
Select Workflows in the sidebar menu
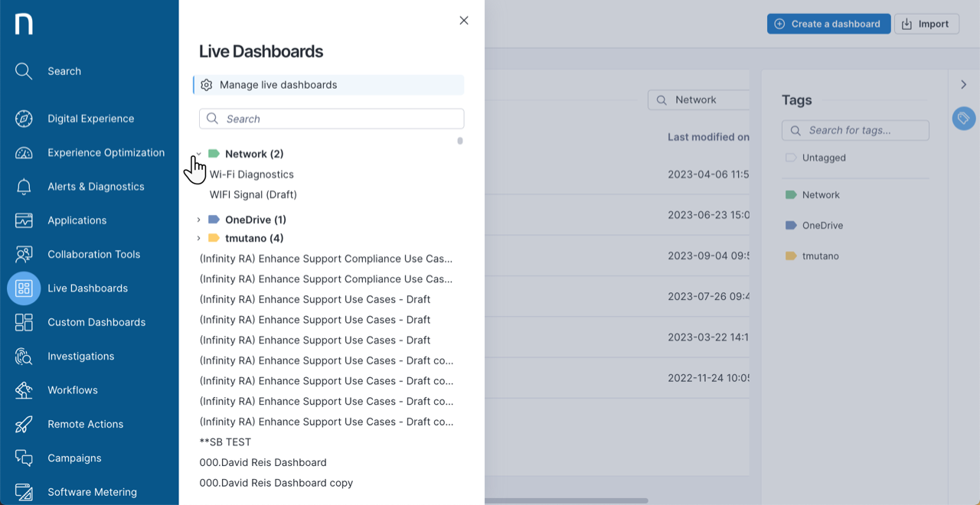pyautogui.click(x=73, y=390)
